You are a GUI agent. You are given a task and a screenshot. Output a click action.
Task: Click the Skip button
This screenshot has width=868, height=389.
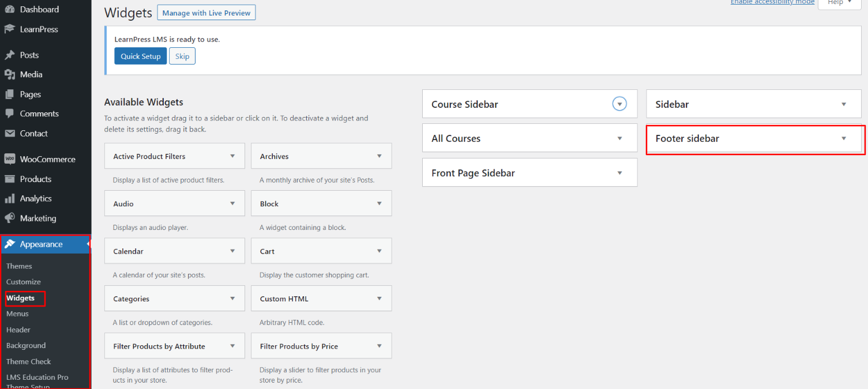pyautogui.click(x=182, y=56)
